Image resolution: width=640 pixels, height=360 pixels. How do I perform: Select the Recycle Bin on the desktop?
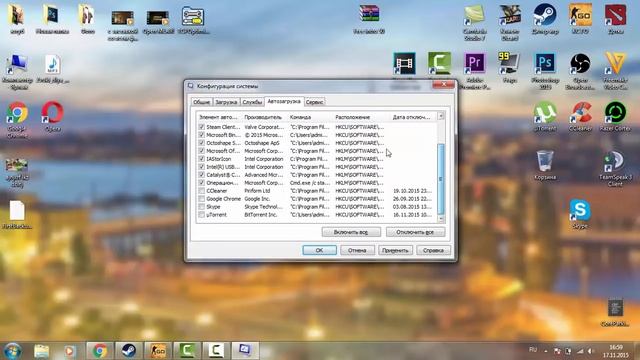545,161
